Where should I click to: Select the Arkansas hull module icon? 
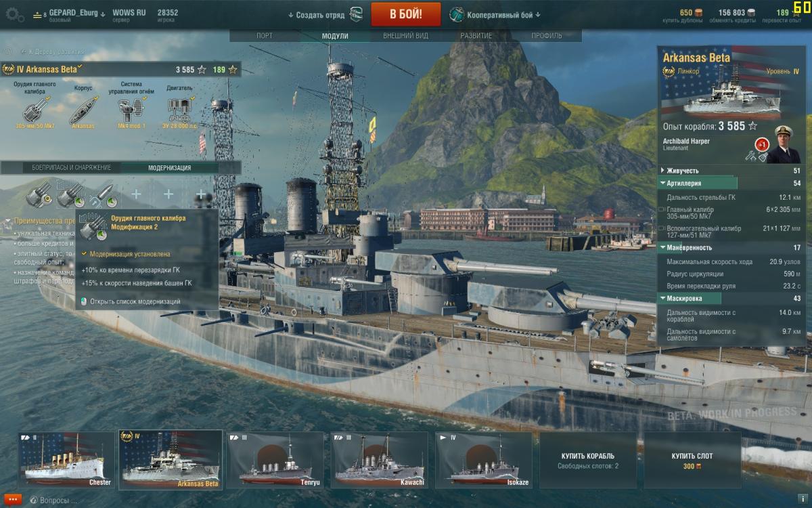tap(83, 108)
